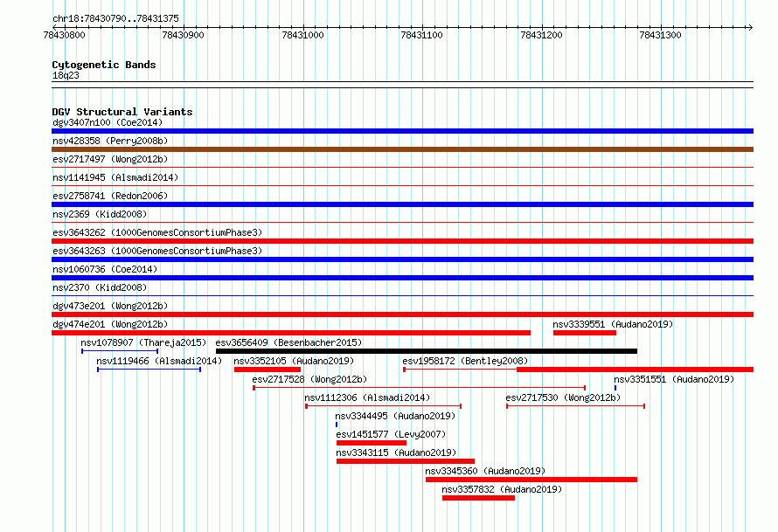778x532 pixels.
Task: Select the red dgv474e201 variant bar
Action: [291, 333]
